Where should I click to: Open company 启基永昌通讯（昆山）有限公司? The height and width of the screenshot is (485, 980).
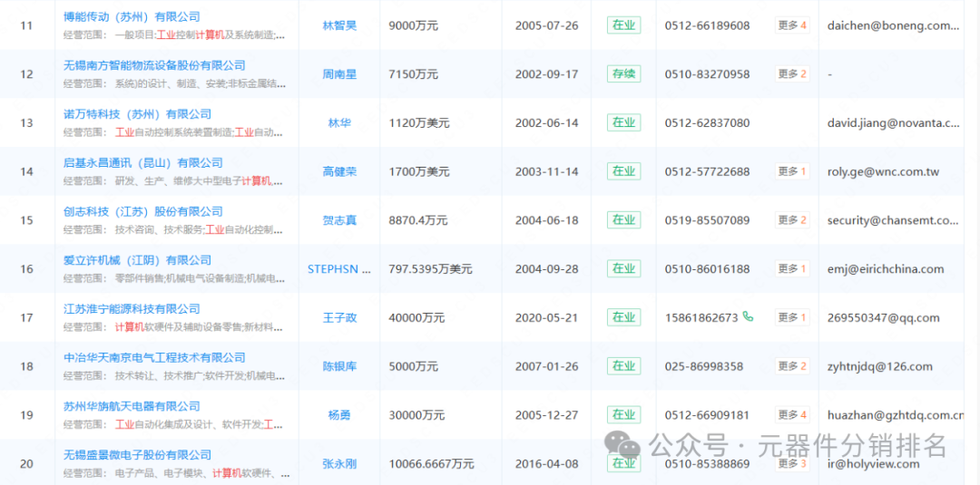tap(143, 163)
